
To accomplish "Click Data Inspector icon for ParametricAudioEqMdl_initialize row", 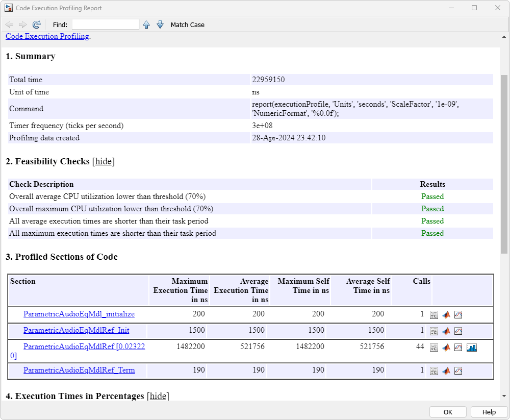I will pyautogui.click(x=458, y=315).
